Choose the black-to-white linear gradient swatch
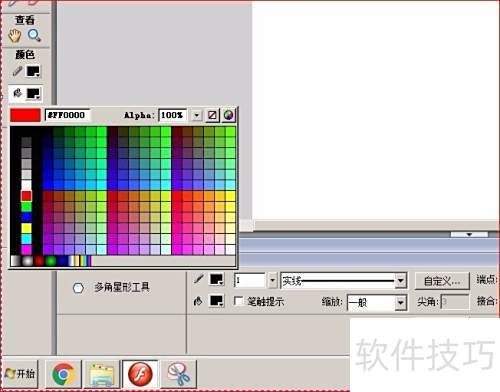The image size is (500, 392). pos(16,261)
